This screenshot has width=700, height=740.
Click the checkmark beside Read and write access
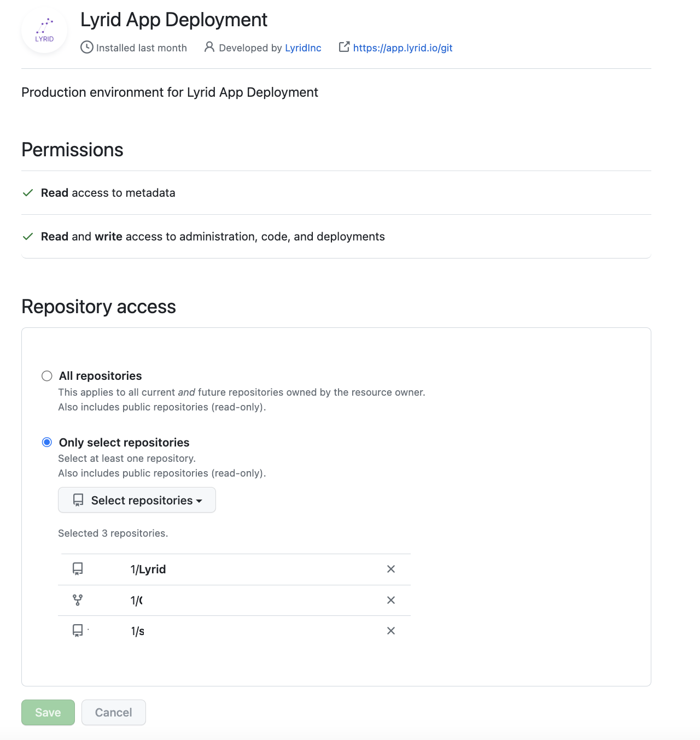(x=28, y=237)
